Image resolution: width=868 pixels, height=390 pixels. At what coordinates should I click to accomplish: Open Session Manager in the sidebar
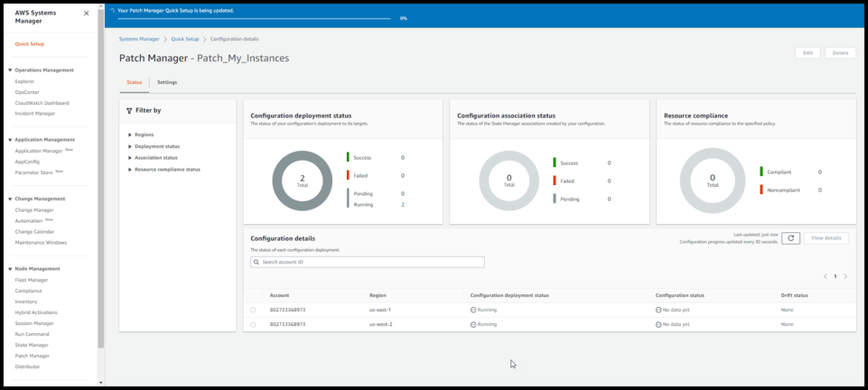click(x=34, y=323)
